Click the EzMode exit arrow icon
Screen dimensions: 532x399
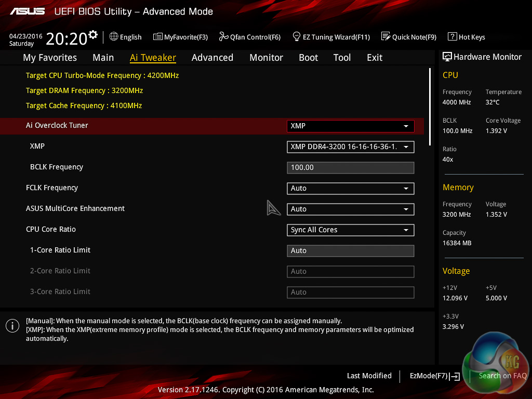[455, 376]
